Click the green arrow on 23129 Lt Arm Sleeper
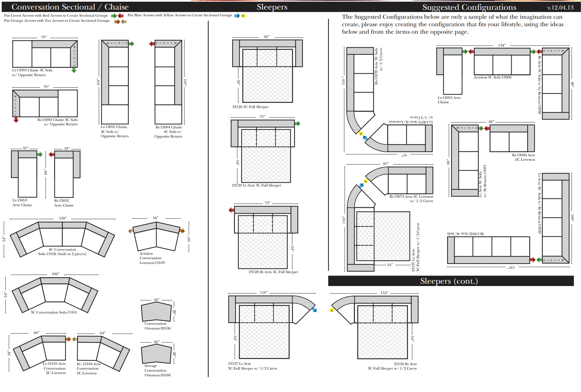 coord(298,123)
